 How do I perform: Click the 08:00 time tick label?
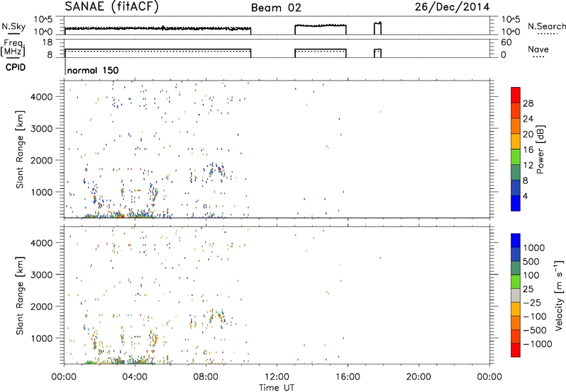[x=206, y=377]
